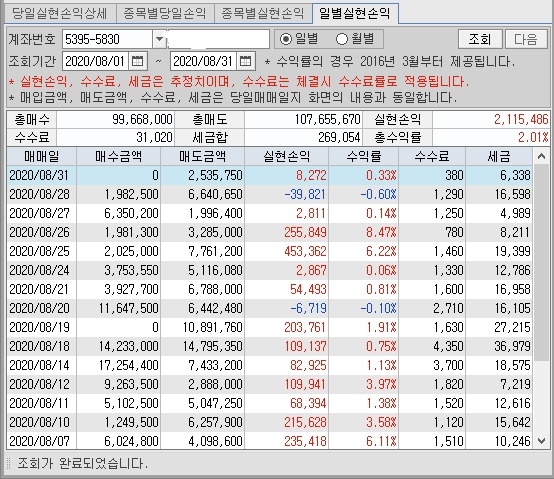Click the blank account name field
The height and width of the screenshot is (479, 554).
tap(218, 39)
